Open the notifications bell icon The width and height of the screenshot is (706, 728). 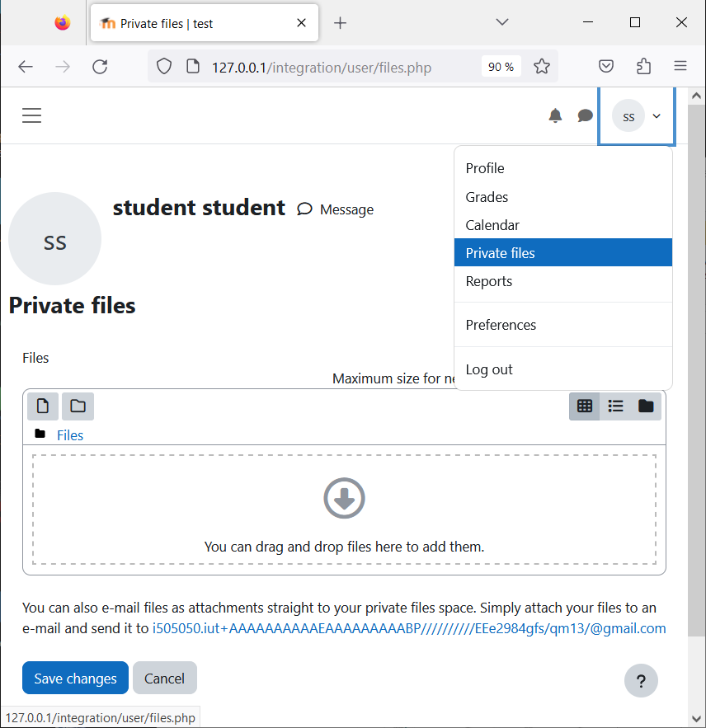(555, 115)
